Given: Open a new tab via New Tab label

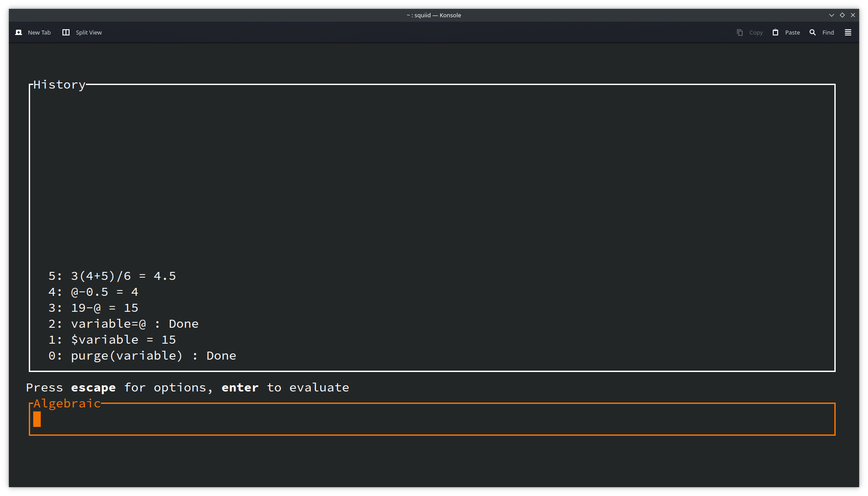Looking at the screenshot, I should (x=39, y=32).
